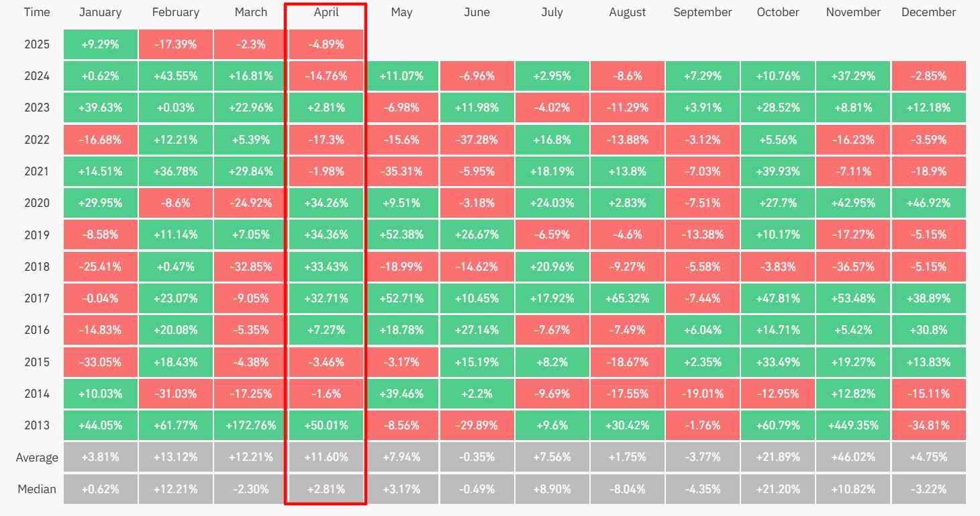Click the +9.29% January 2025 cell
Screen dimensions: 980x516
pos(101,44)
